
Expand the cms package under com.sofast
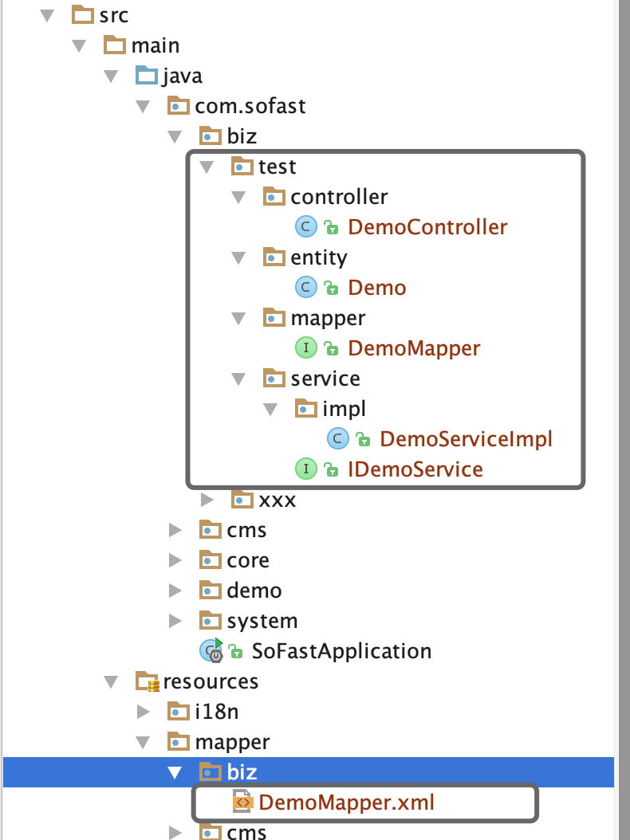click(x=175, y=530)
